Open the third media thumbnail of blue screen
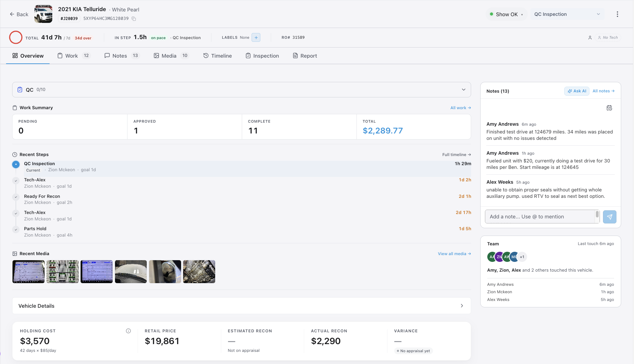Viewport: 634px width, 364px height. point(97,272)
